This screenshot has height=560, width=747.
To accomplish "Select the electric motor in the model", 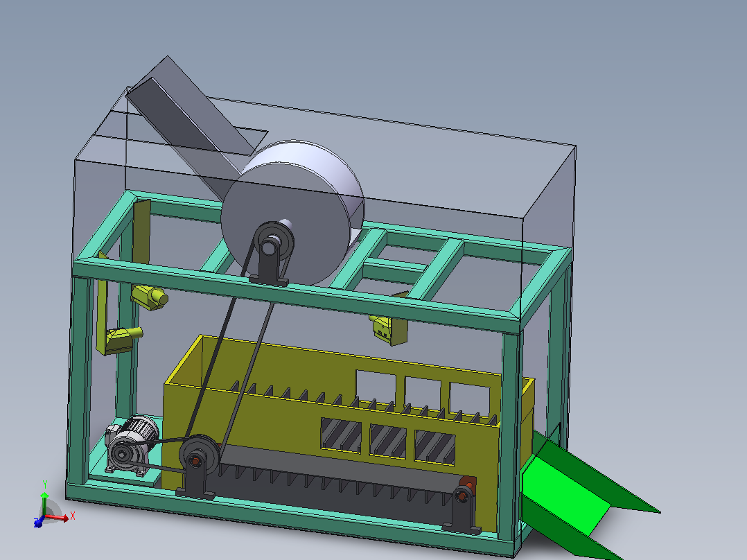I will pyautogui.click(x=133, y=446).
